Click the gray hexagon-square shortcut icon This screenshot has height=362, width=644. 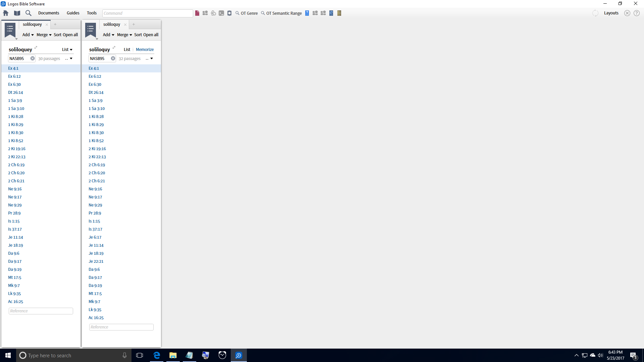tap(229, 13)
